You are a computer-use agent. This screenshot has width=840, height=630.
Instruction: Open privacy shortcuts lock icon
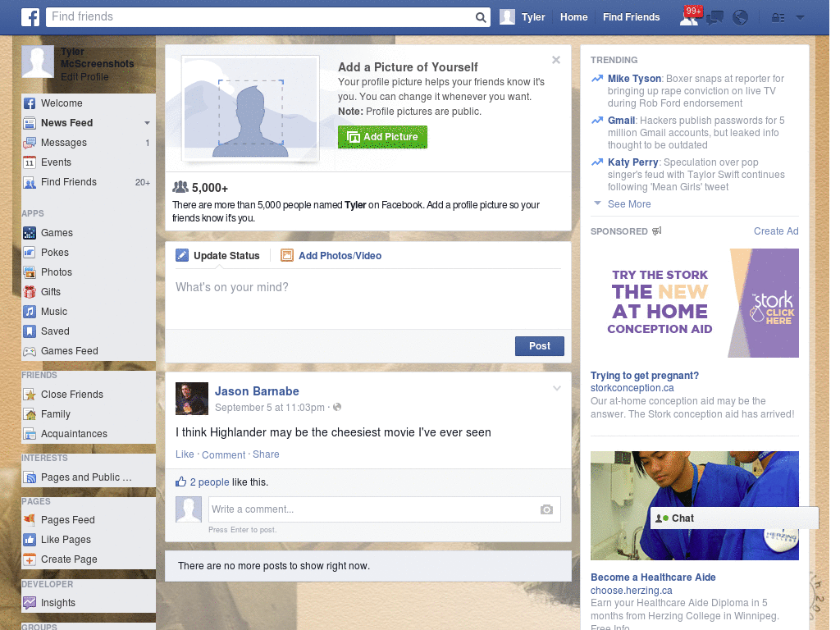(778, 18)
